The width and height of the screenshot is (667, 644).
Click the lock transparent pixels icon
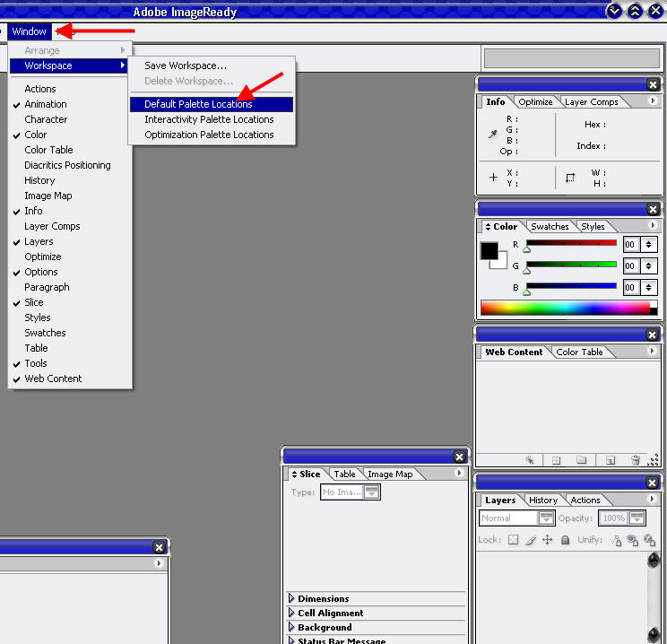pyautogui.click(x=514, y=540)
